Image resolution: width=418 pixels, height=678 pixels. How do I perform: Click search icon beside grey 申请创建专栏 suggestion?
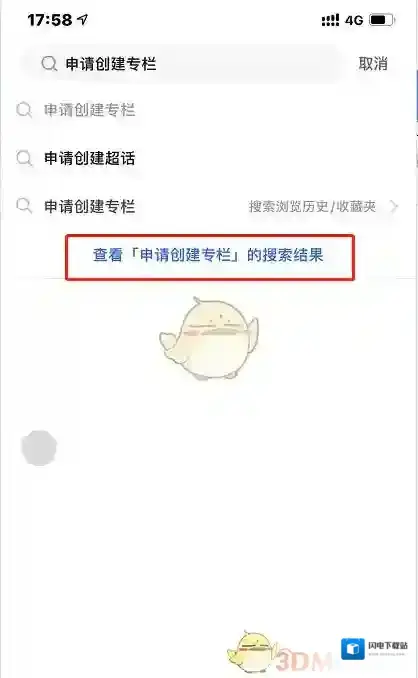[24, 110]
